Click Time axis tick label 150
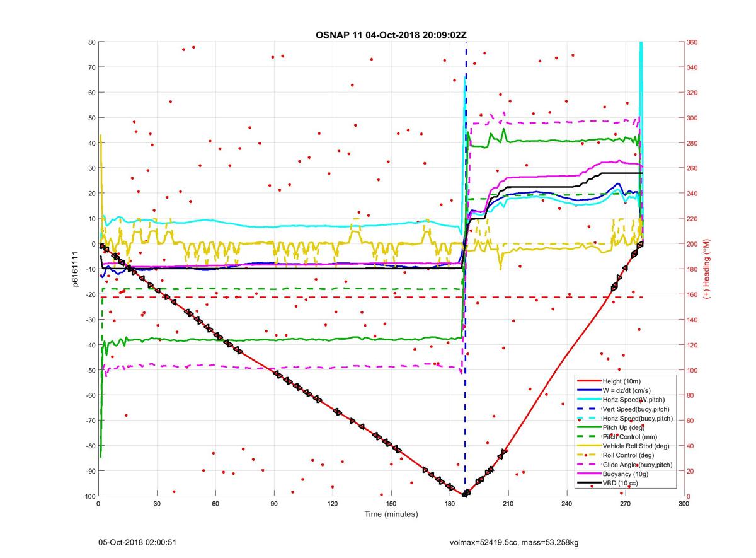This screenshot has height=558, width=756. [x=391, y=504]
